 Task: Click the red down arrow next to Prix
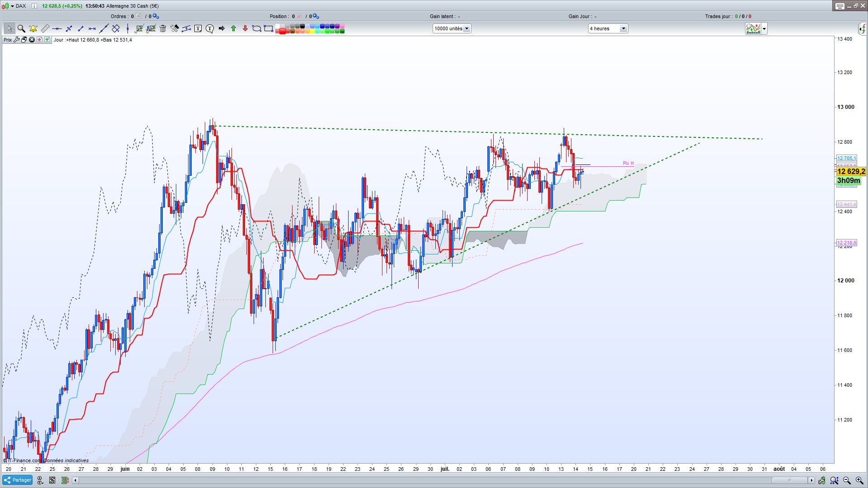point(39,40)
